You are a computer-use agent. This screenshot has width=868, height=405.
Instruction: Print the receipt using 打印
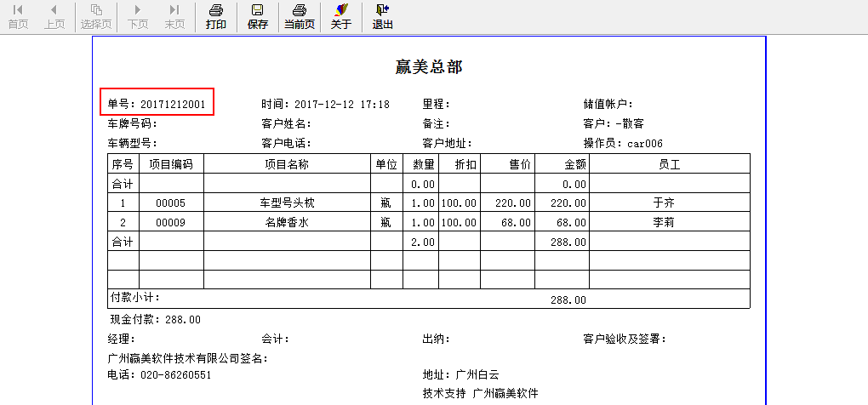tap(216, 16)
